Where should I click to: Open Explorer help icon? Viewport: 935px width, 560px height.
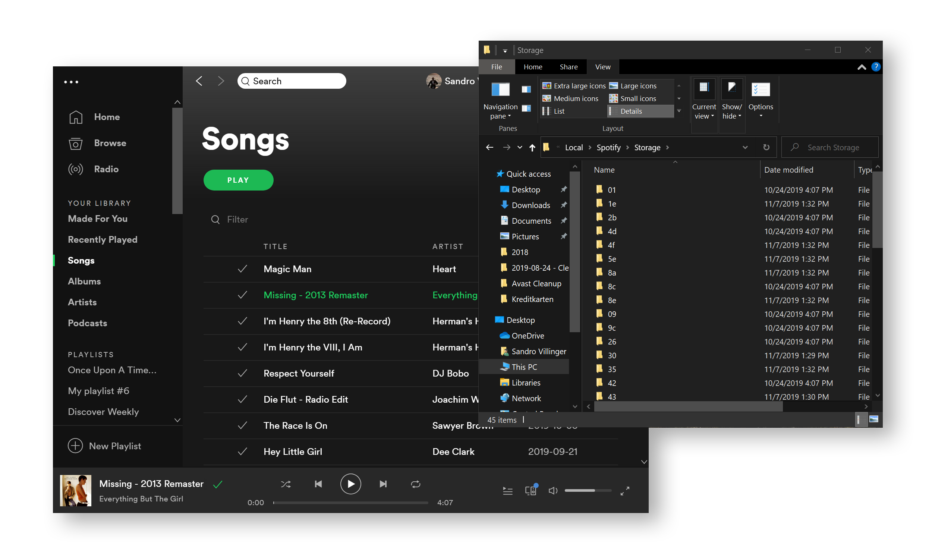[875, 67]
